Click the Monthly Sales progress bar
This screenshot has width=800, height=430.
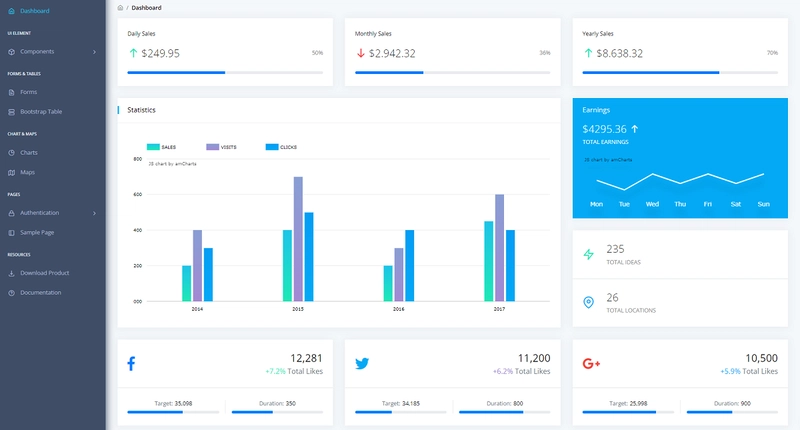coord(453,72)
